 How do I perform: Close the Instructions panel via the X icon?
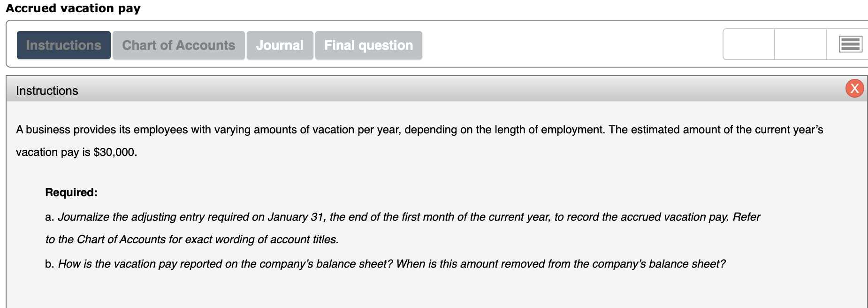[x=854, y=88]
